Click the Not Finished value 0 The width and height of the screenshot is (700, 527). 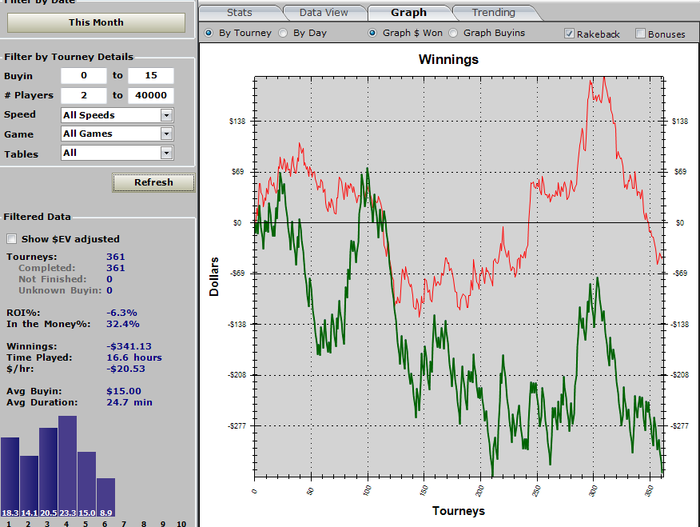109,279
